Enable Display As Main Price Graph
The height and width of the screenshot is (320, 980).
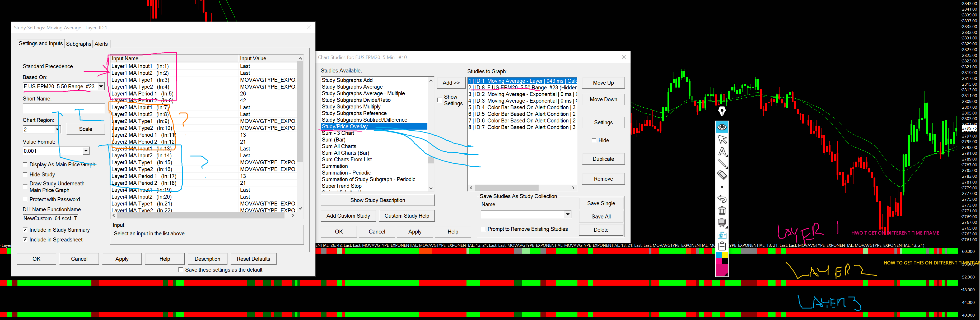[25, 164]
